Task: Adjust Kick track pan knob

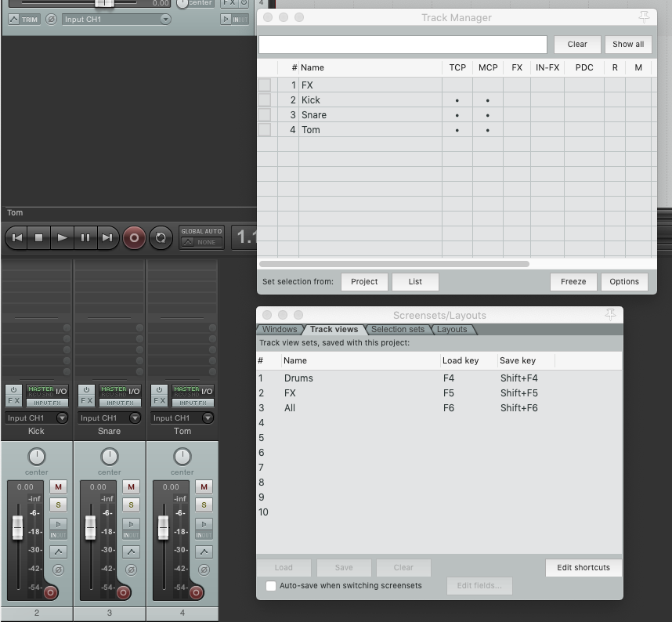Action: (x=37, y=457)
